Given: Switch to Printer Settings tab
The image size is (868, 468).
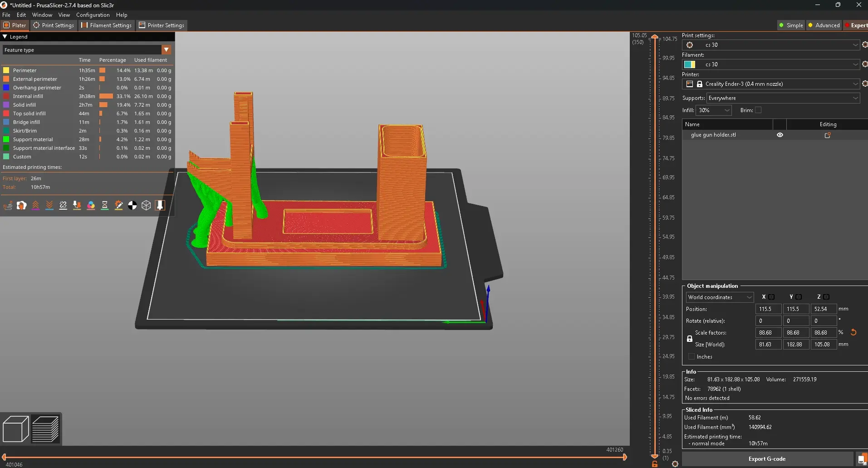Looking at the screenshot, I should pos(162,25).
